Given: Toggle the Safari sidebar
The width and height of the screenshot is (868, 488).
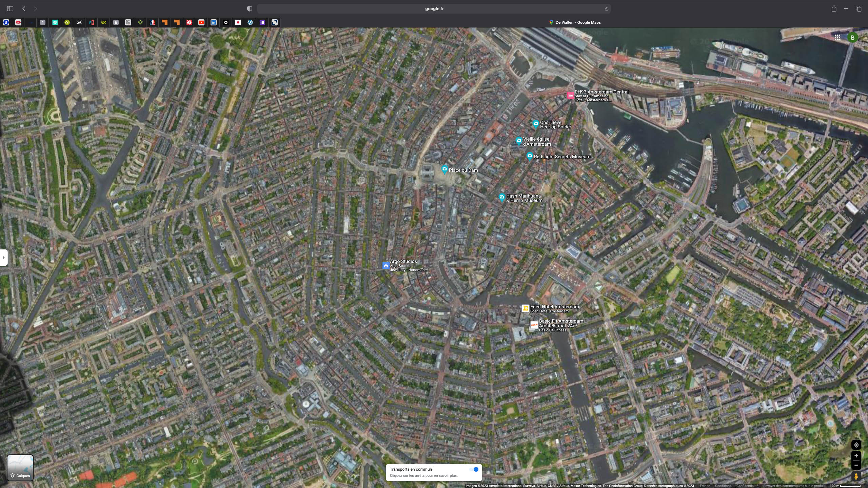Looking at the screenshot, I should 10,8.
